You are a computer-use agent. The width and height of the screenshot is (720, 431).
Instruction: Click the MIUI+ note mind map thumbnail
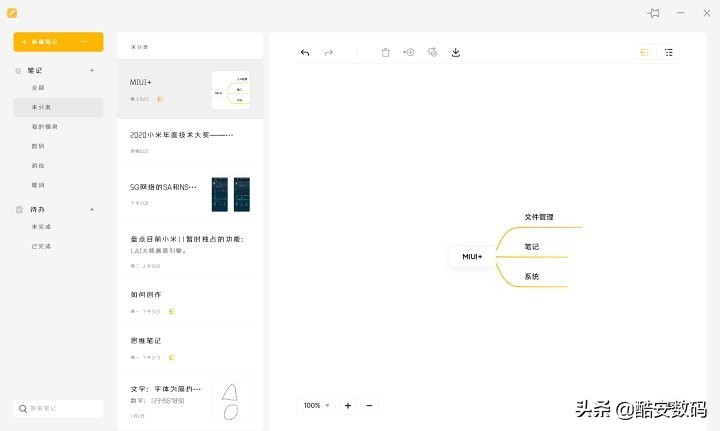pos(231,90)
